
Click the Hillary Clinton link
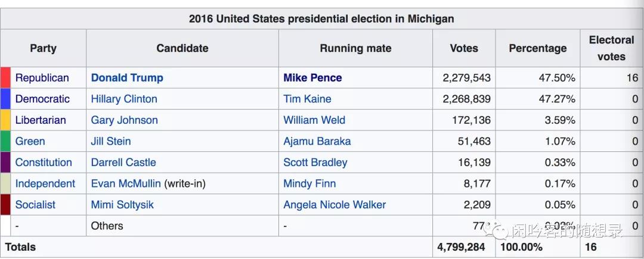tap(124, 99)
